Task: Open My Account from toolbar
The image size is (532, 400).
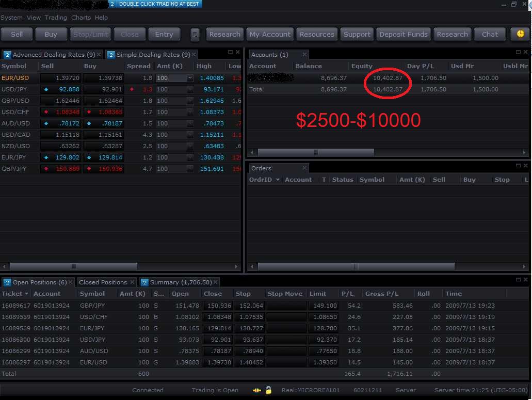Action: pyautogui.click(x=270, y=34)
